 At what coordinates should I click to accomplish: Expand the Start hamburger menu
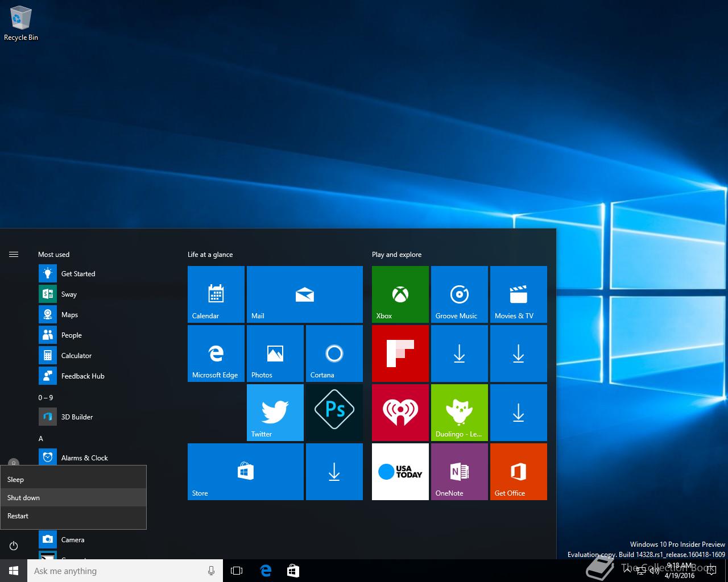(14, 255)
